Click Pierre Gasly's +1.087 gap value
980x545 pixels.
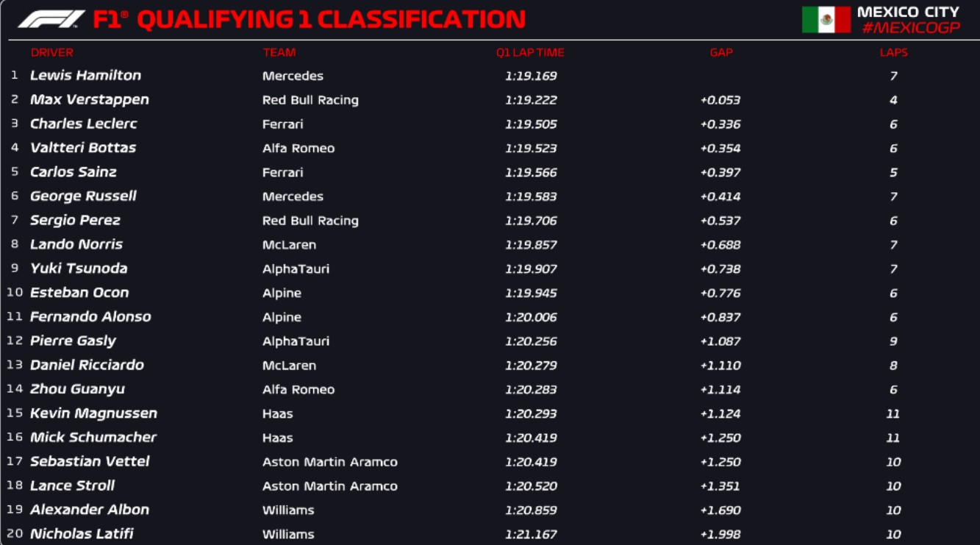point(720,341)
